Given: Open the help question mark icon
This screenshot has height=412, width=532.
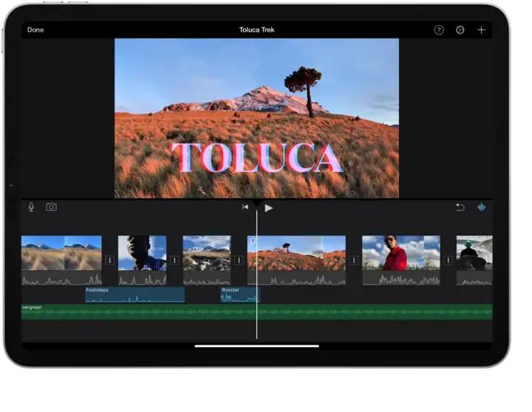Looking at the screenshot, I should (x=439, y=30).
